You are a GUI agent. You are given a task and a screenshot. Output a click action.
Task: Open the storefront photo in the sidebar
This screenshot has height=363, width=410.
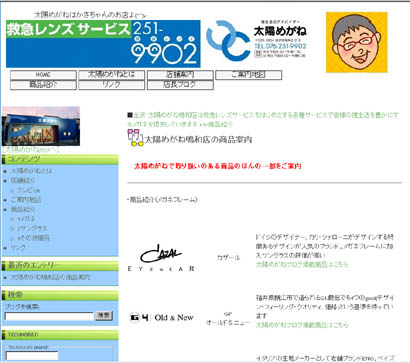(41, 126)
